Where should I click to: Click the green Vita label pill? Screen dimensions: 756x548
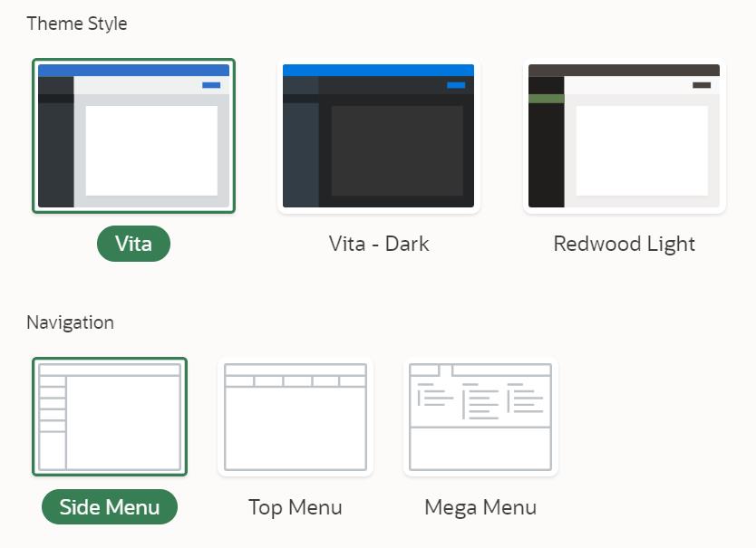point(133,244)
